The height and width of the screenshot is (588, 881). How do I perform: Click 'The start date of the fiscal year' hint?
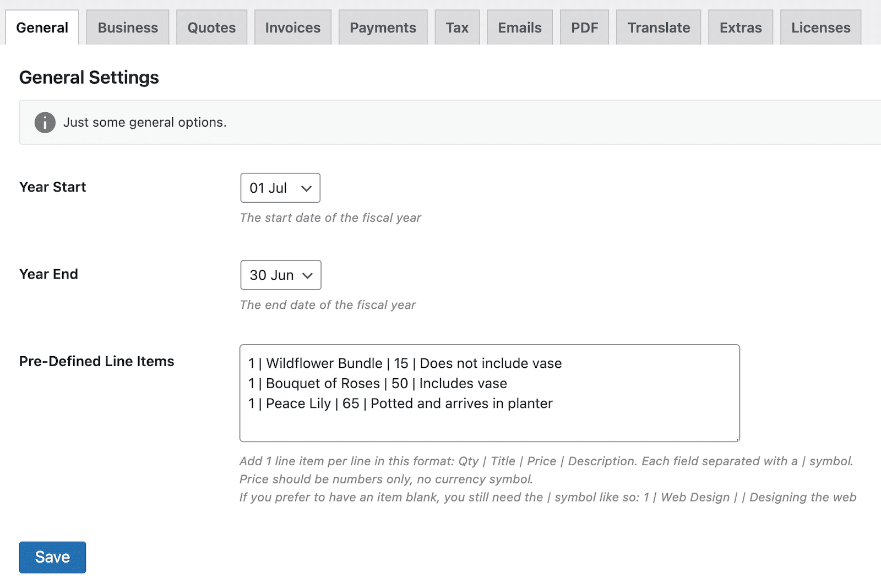click(x=330, y=218)
